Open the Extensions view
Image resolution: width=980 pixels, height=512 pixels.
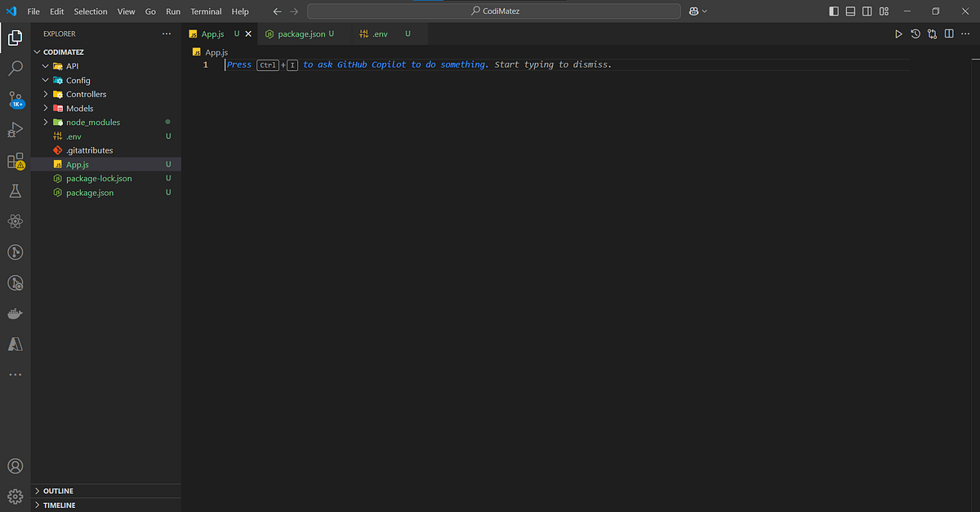pos(15,160)
